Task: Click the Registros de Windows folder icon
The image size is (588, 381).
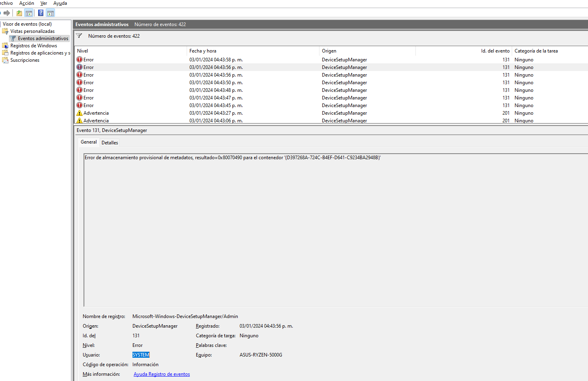Action: point(5,45)
